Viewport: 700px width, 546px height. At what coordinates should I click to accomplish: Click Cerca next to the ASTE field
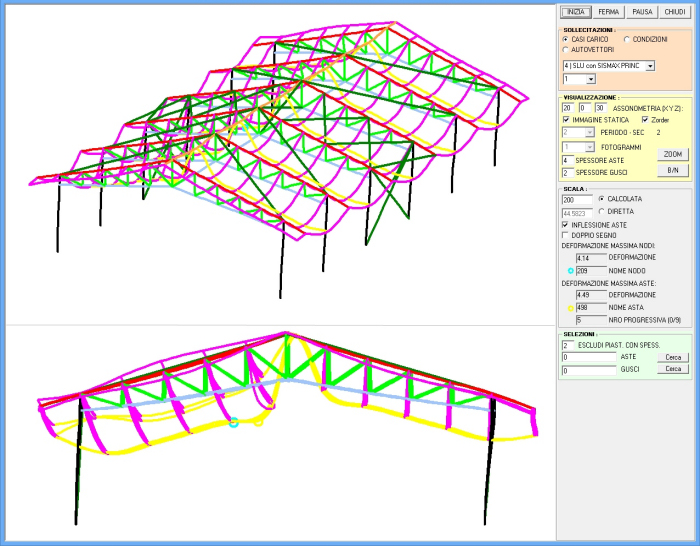671,356
